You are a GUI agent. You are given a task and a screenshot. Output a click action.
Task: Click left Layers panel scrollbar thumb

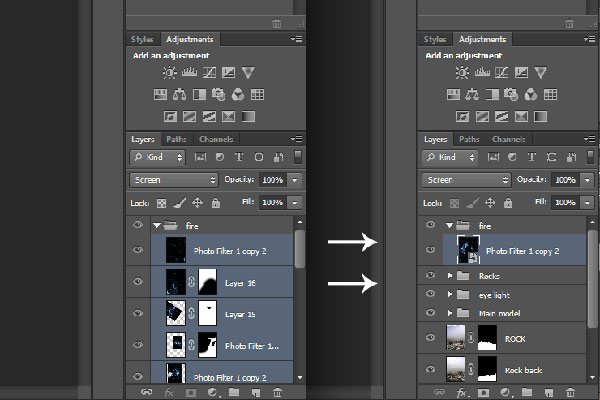300,248
